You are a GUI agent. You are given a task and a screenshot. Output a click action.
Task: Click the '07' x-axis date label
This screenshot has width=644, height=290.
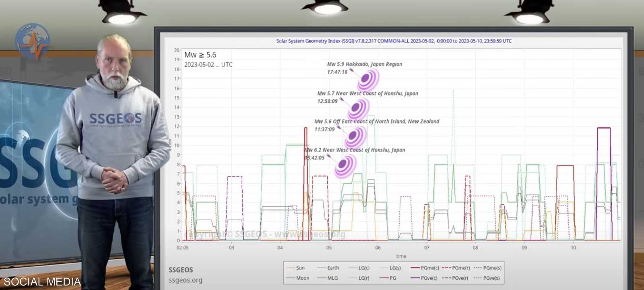click(427, 248)
